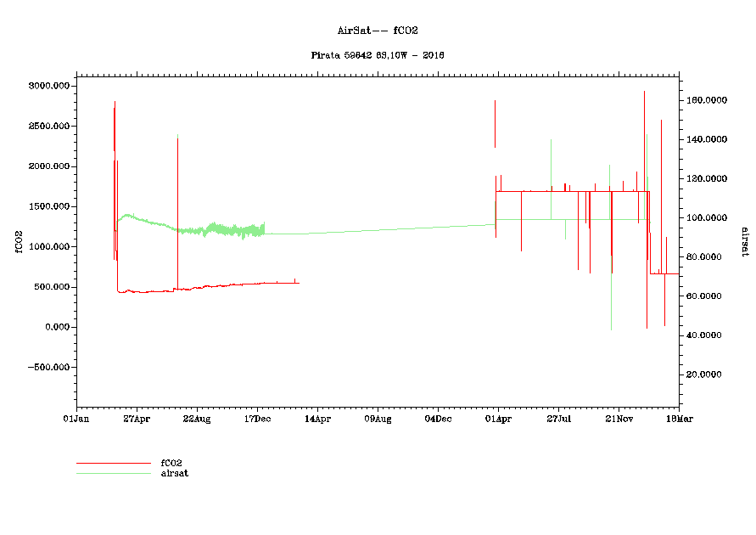Click the chart title "AirSat-- fCO2"
Viewport: 756px width, 535px height.
378,31
